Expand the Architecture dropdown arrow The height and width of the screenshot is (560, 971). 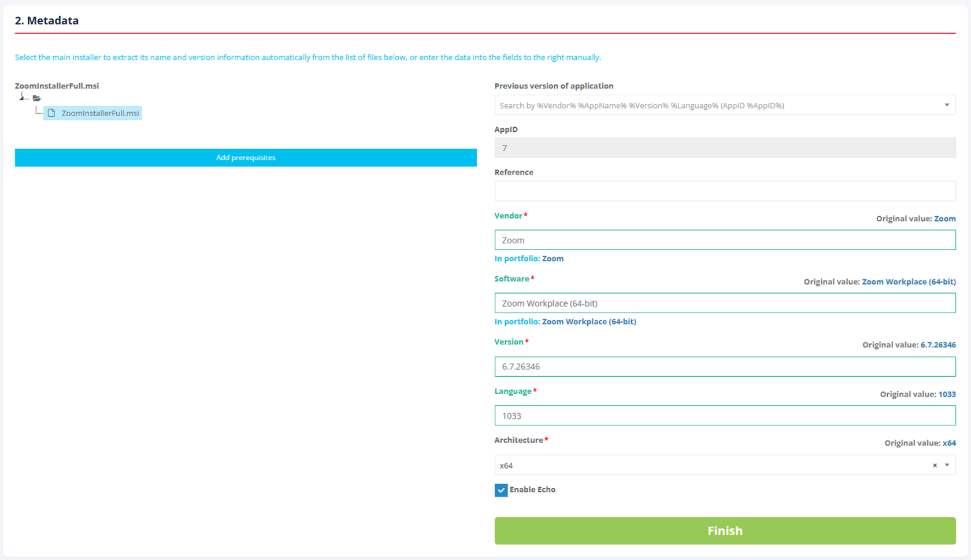947,465
